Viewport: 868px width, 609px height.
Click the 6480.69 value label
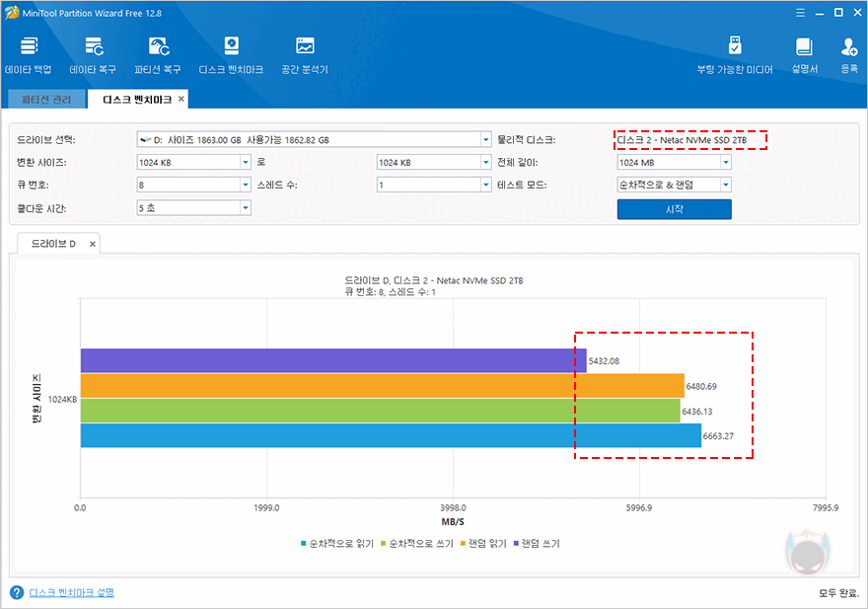point(701,386)
